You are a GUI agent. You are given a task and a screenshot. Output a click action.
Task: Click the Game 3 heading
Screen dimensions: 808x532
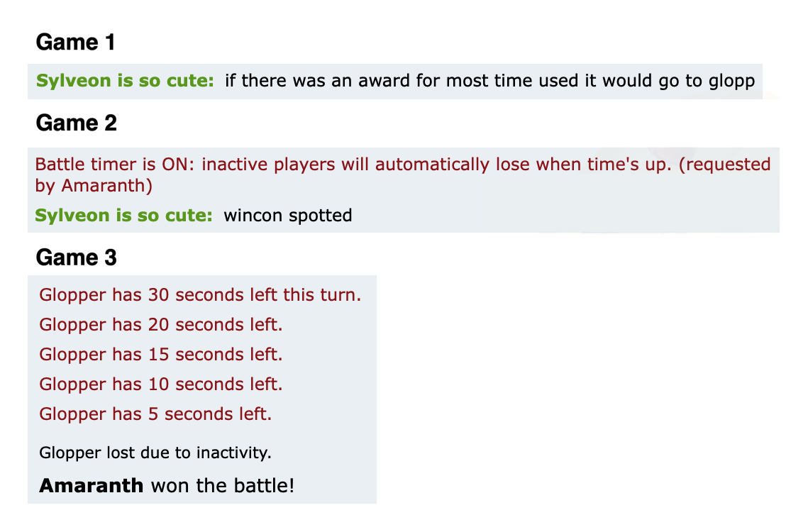coord(76,257)
